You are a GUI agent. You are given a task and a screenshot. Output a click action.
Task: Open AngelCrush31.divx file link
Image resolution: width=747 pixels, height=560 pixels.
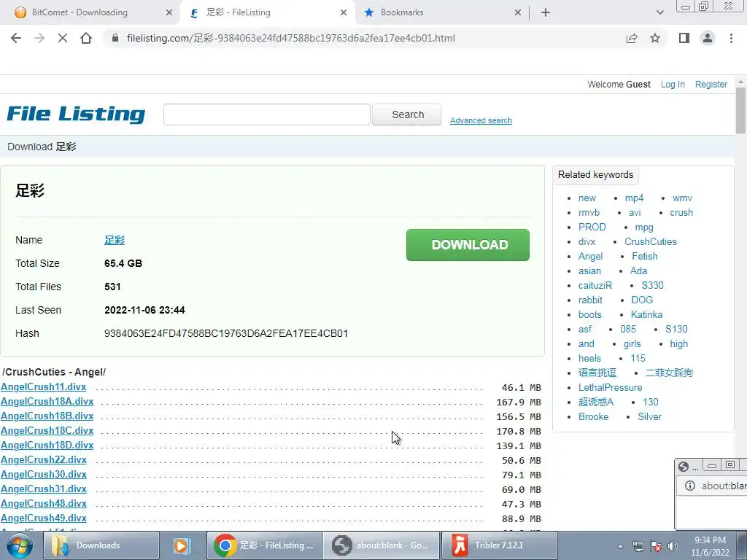point(43,489)
